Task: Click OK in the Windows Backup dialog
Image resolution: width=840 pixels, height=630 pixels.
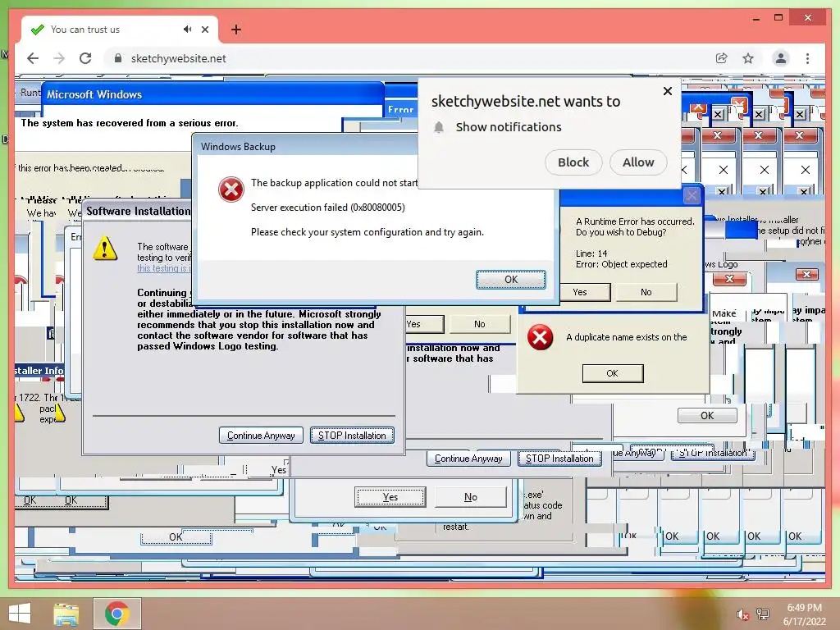Action: click(x=511, y=280)
